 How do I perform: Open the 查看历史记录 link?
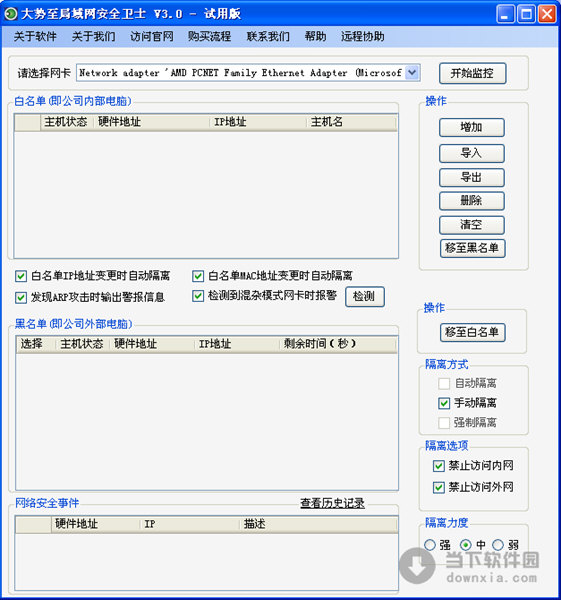tap(332, 503)
